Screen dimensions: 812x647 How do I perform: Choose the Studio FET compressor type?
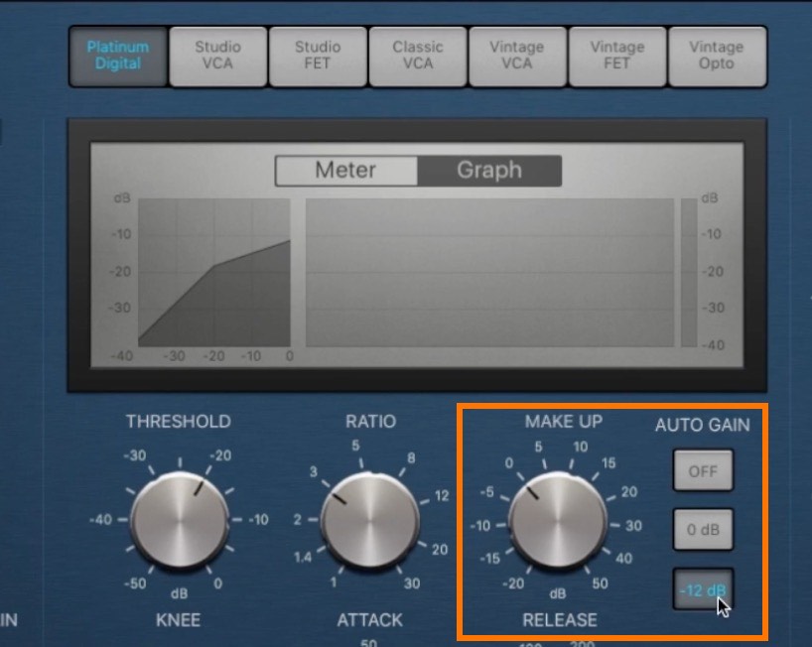318,56
